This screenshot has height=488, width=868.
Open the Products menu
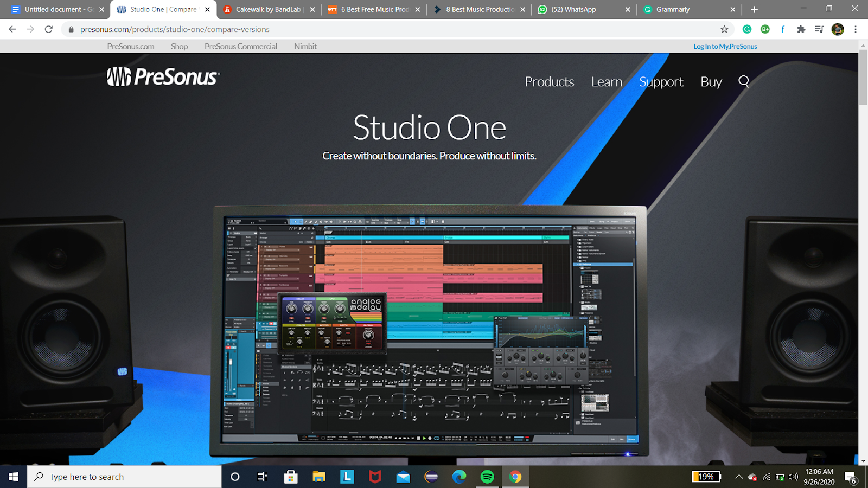pos(550,81)
